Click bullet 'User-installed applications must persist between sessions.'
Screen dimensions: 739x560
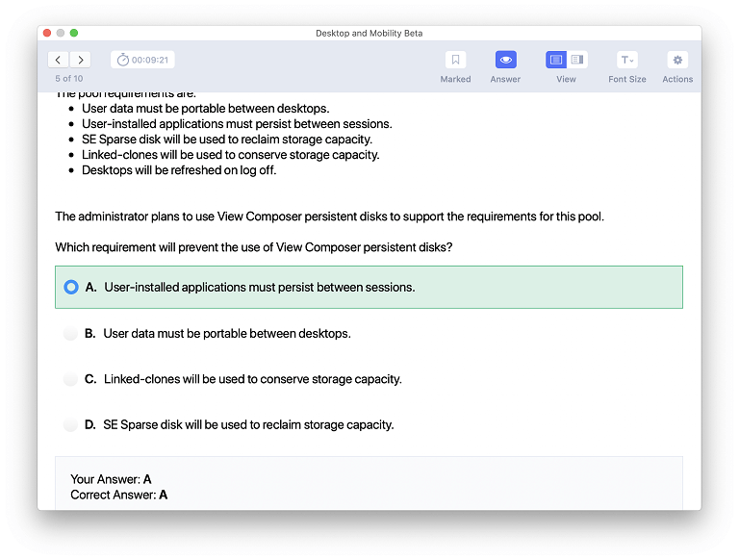click(x=237, y=124)
